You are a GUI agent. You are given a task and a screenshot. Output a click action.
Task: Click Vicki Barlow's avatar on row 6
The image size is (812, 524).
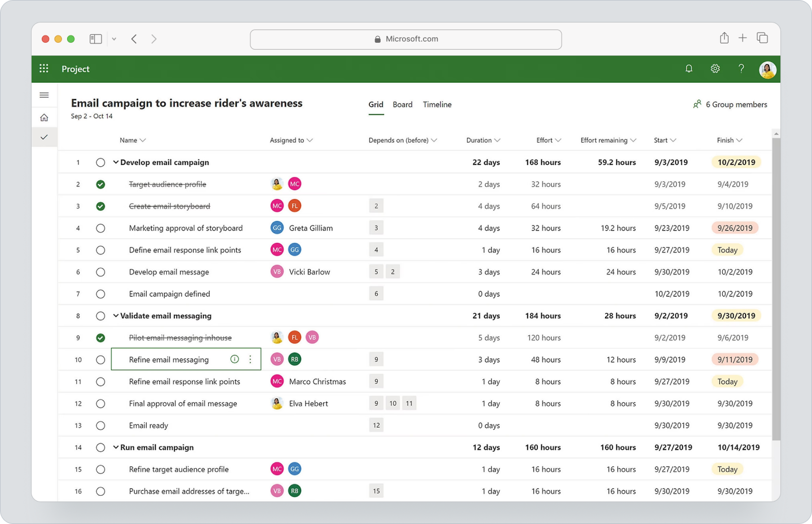click(277, 271)
